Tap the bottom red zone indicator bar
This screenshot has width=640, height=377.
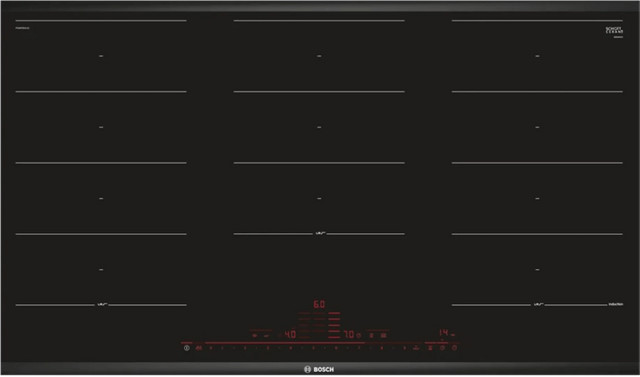click(x=334, y=337)
